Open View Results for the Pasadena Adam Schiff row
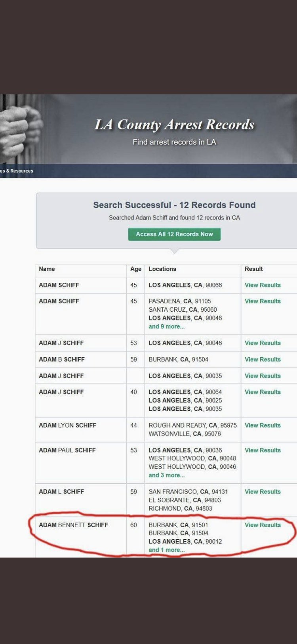Image resolution: width=297 pixels, height=644 pixels. coord(263,301)
